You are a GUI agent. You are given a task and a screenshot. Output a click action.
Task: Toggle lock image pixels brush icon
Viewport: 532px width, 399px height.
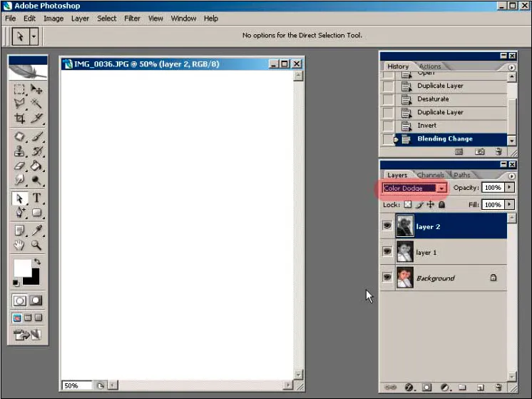(x=420, y=204)
